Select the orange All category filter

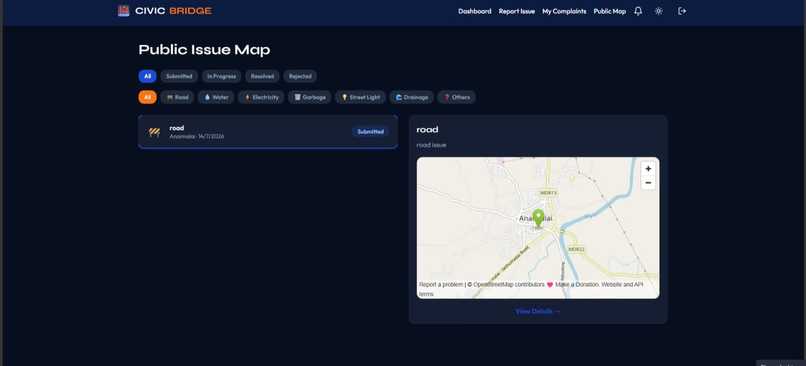click(148, 97)
